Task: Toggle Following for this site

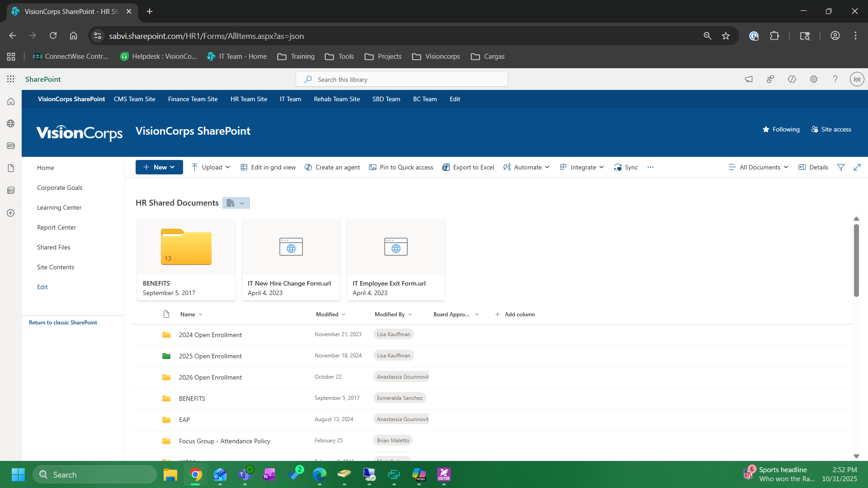Action: [781, 129]
